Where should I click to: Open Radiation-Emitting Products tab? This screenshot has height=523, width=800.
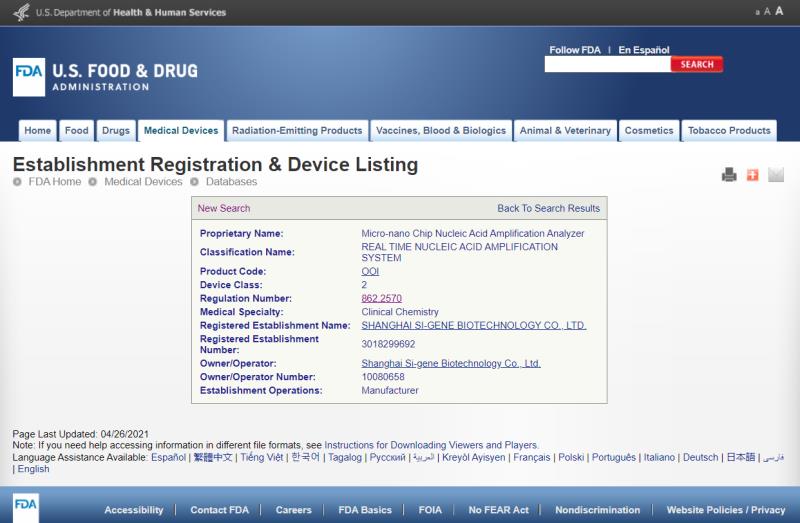click(x=297, y=131)
